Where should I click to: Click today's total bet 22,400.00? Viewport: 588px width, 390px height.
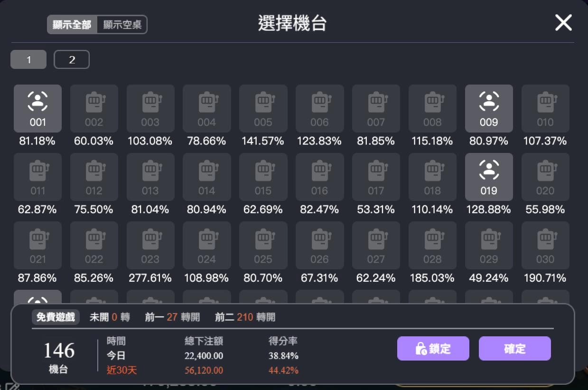[x=204, y=356]
